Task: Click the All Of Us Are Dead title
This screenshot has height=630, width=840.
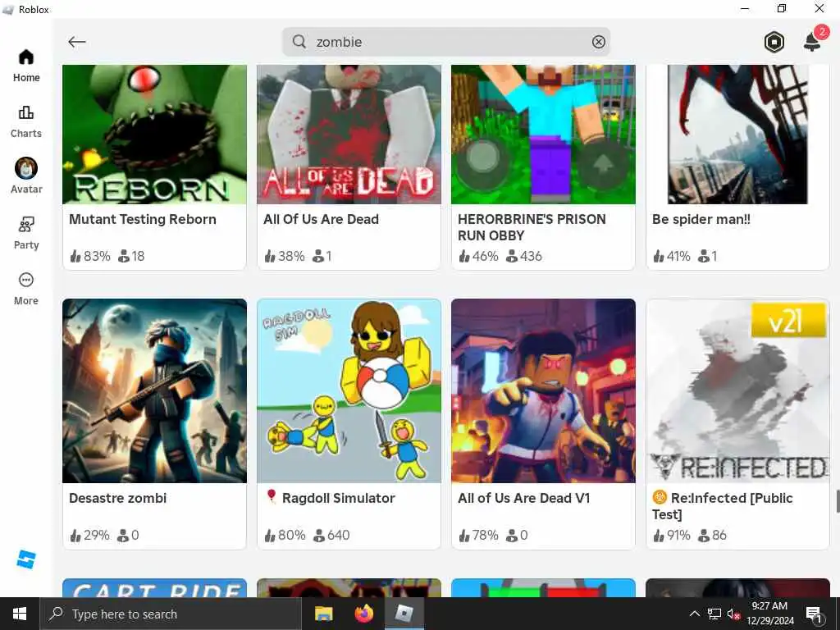Action: coord(321,219)
